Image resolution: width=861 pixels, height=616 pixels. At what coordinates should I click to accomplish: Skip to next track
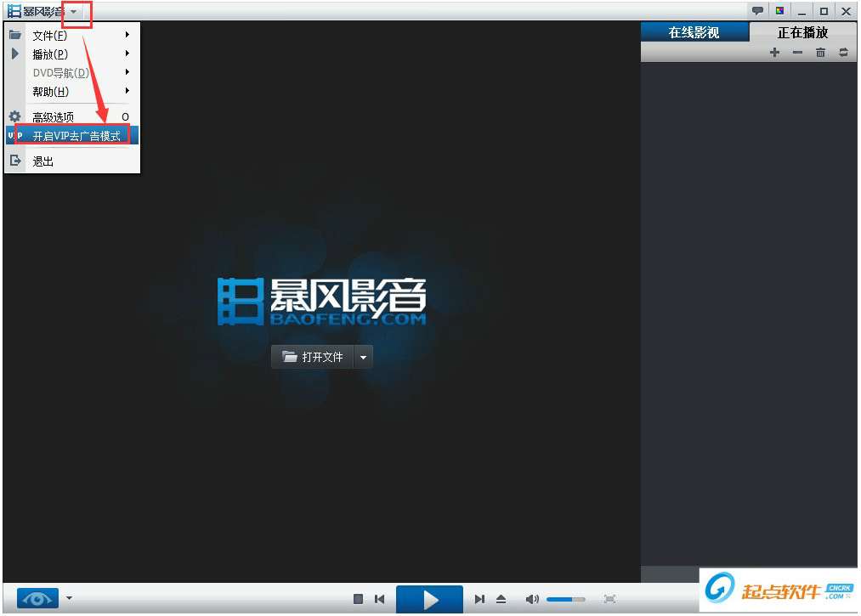click(479, 599)
